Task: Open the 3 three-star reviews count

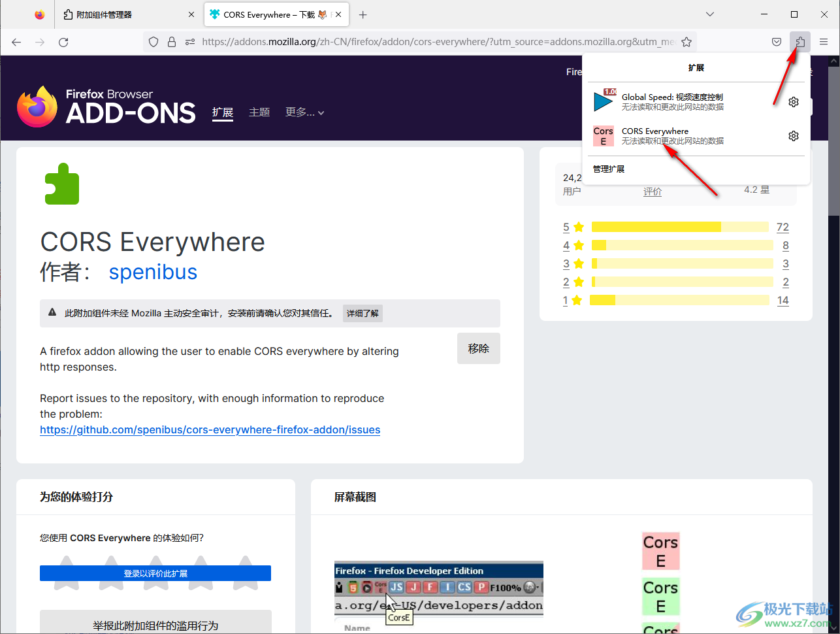Action: pos(786,263)
